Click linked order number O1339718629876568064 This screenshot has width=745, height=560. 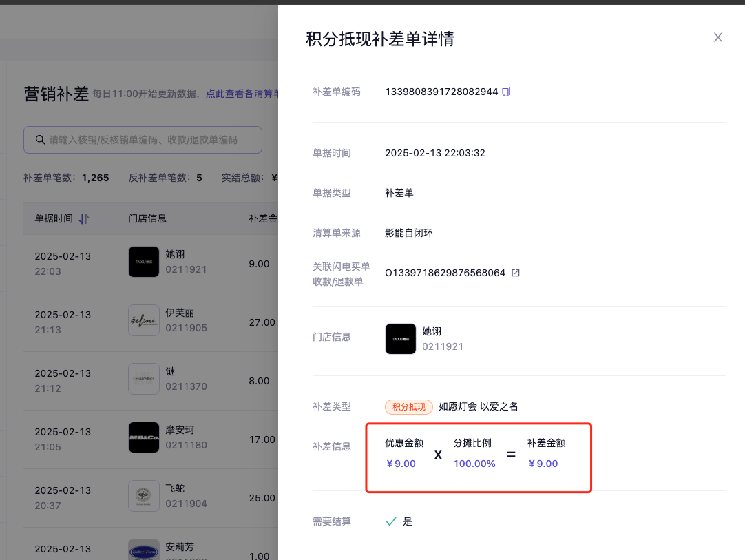[445, 273]
